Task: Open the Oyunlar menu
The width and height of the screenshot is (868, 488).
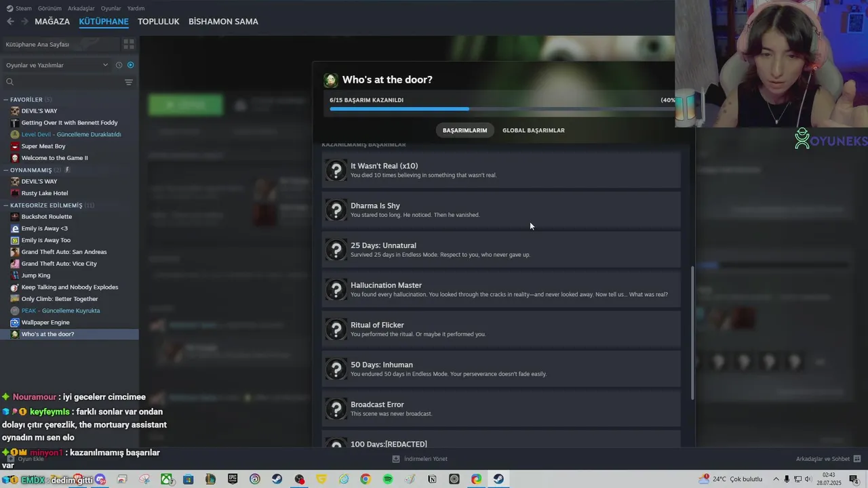Action: click(x=111, y=8)
